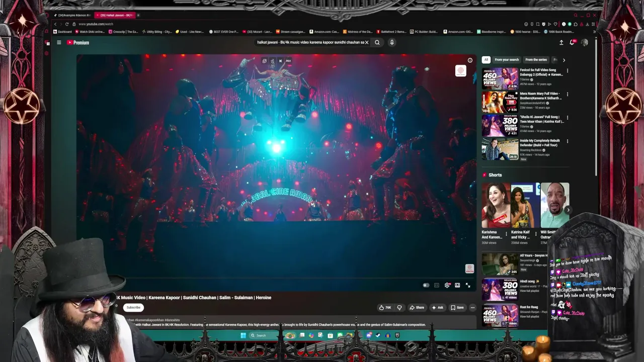Open the Karishma And Kareena short

[496, 205]
